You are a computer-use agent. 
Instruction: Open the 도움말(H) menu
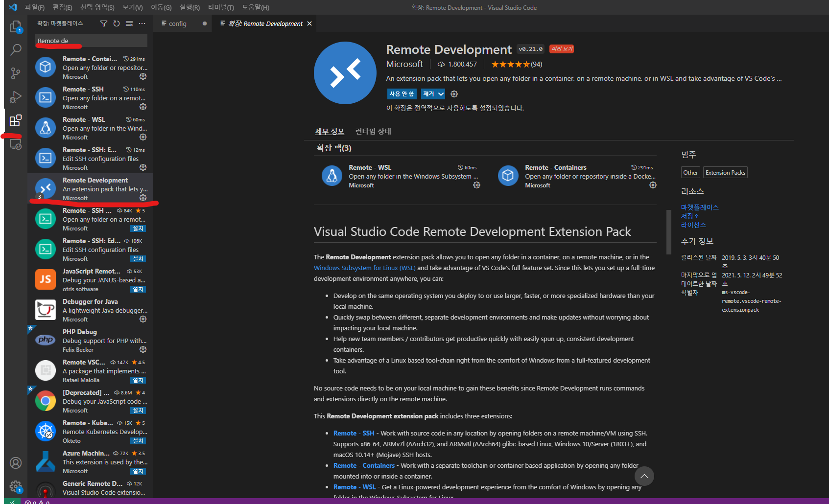click(256, 7)
